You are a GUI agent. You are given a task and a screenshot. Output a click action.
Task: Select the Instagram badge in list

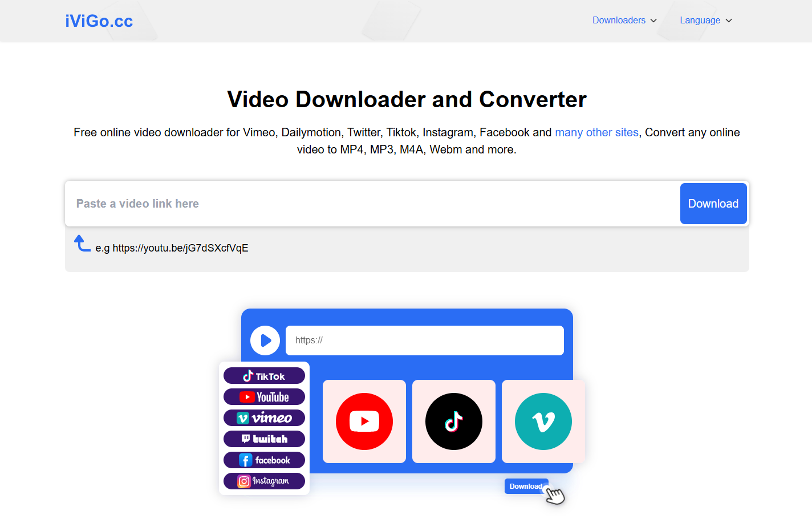(x=264, y=481)
